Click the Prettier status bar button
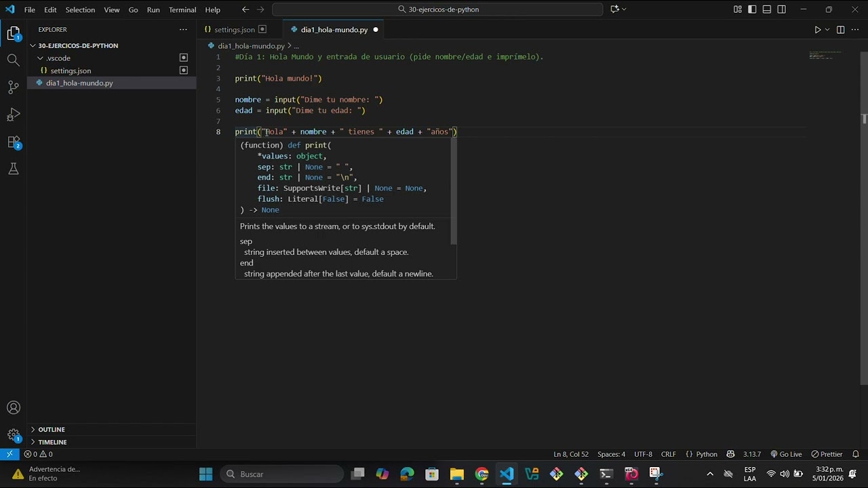 [827, 454]
